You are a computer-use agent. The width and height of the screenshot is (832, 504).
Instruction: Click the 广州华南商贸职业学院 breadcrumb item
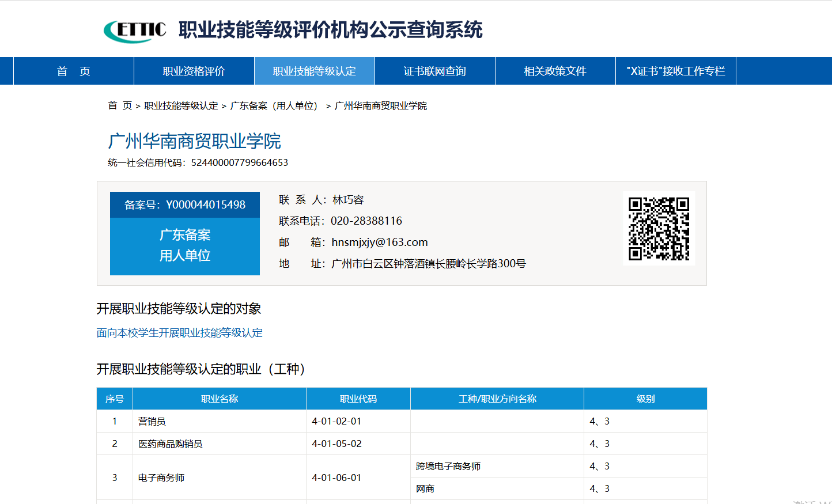[381, 106]
